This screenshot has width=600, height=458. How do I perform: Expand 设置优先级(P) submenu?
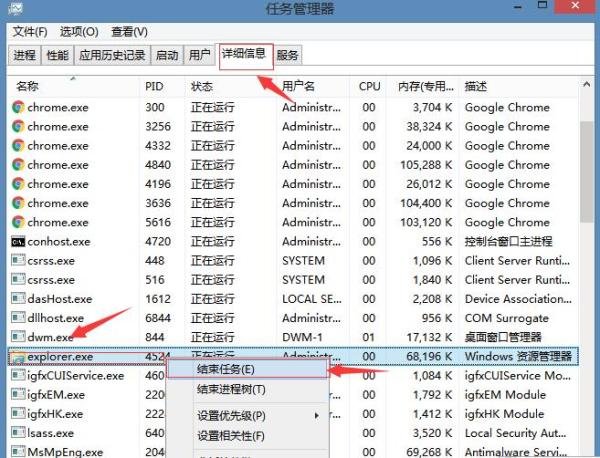click(x=248, y=416)
